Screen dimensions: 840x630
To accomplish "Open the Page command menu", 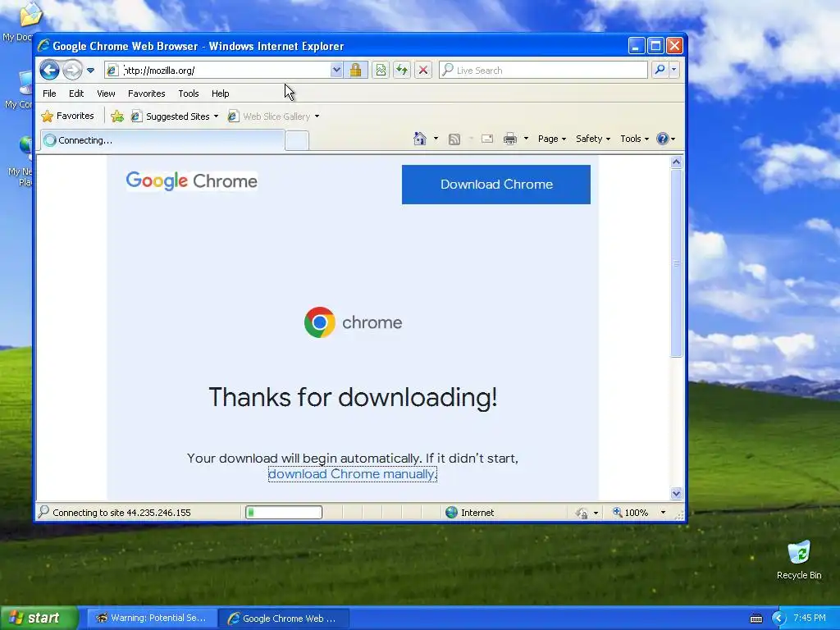I will pyautogui.click(x=552, y=139).
